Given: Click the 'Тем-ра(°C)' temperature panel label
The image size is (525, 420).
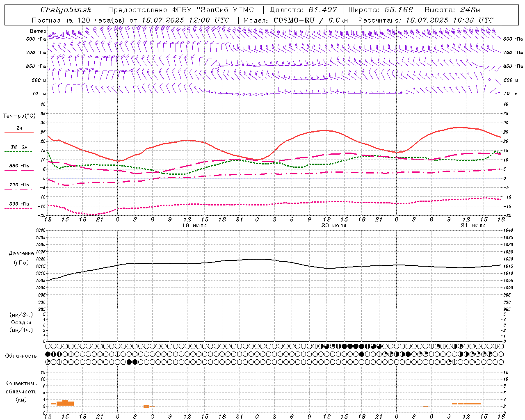Looking at the screenshot, I should pyautogui.click(x=19, y=116).
